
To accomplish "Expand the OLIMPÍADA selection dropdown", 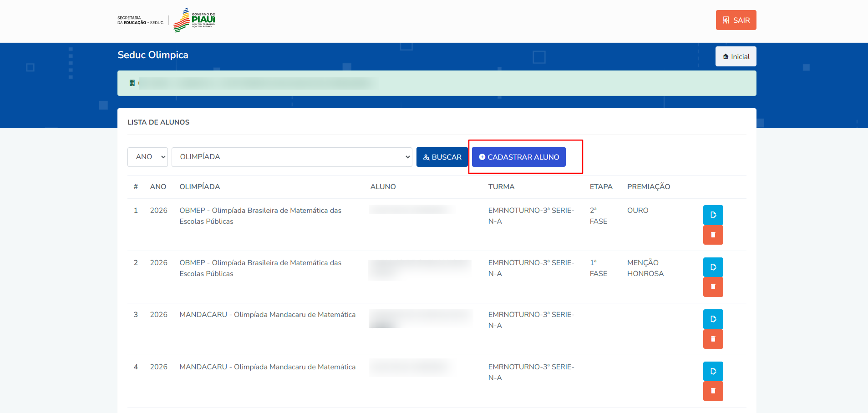I will pos(291,157).
